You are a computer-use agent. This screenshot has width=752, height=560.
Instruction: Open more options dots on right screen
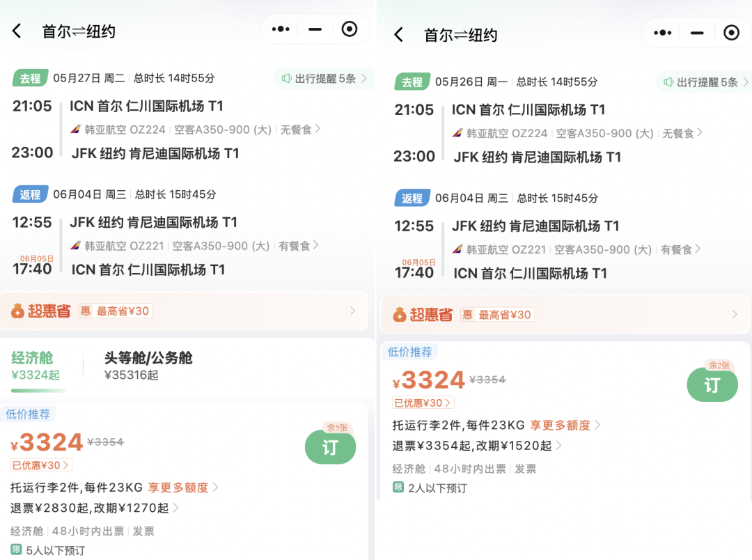point(662,33)
